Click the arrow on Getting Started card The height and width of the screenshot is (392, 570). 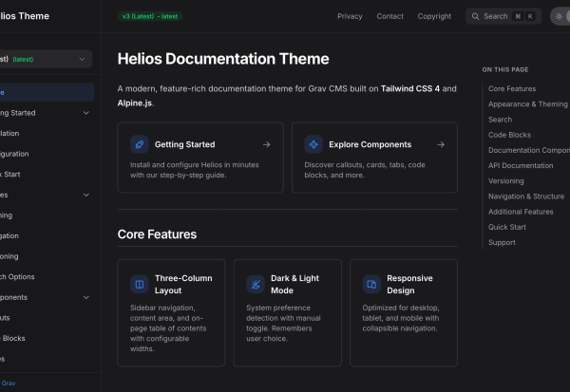pos(266,144)
